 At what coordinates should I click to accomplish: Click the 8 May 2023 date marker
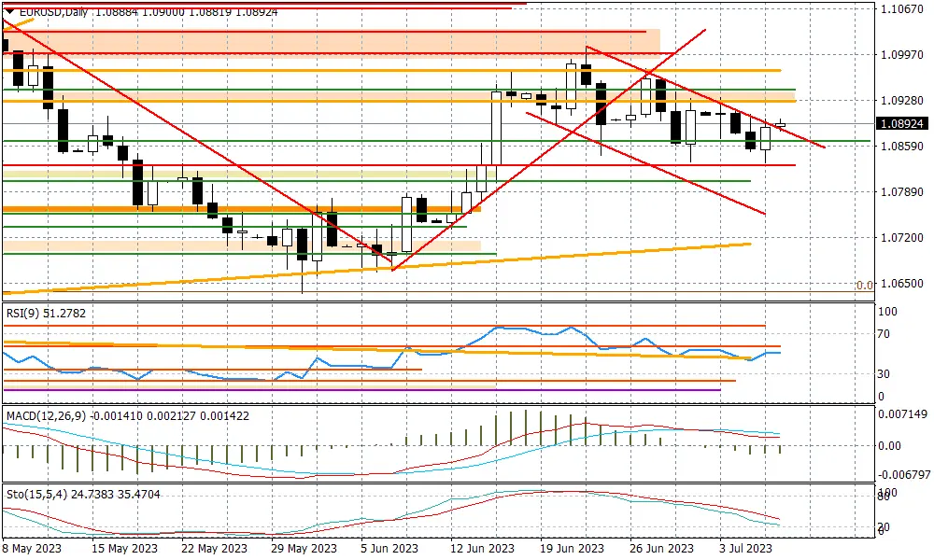[x=32, y=548]
